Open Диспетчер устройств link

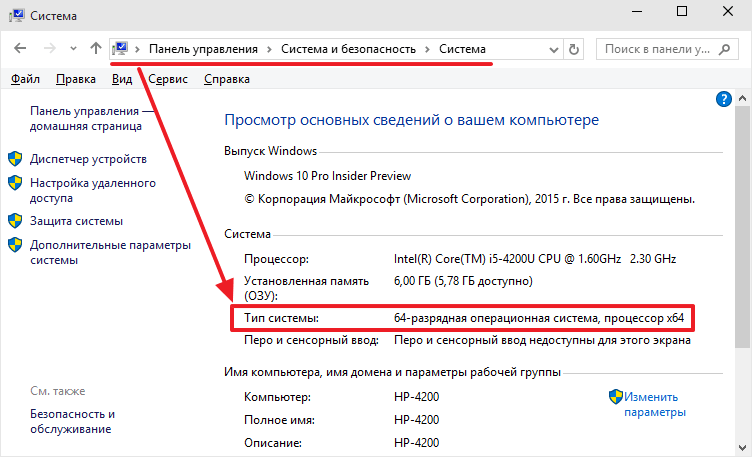click(x=88, y=159)
